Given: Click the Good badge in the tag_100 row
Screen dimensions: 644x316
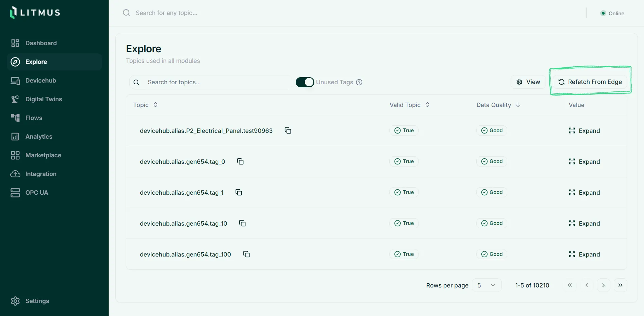Looking at the screenshot, I should pos(492,254).
